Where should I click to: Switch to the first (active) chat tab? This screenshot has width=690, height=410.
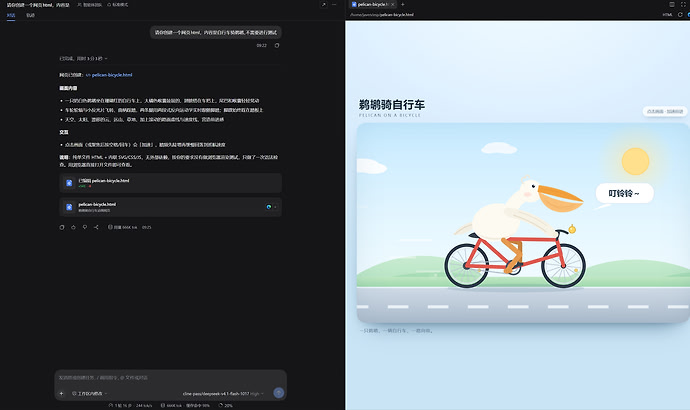click(11, 15)
